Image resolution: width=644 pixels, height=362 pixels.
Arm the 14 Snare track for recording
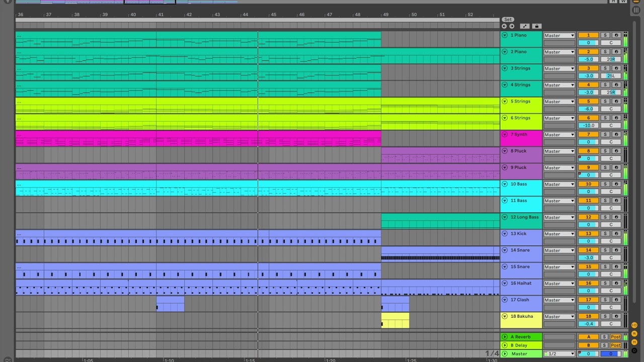[x=616, y=250]
